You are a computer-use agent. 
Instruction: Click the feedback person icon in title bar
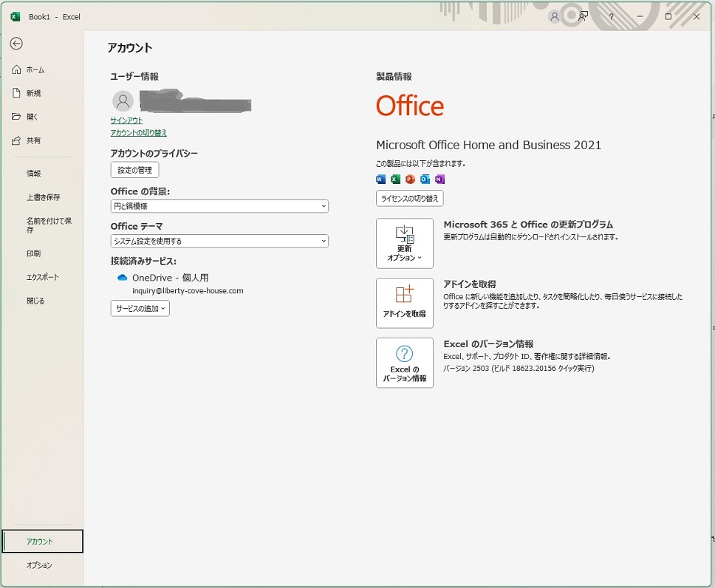[x=583, y=17]
